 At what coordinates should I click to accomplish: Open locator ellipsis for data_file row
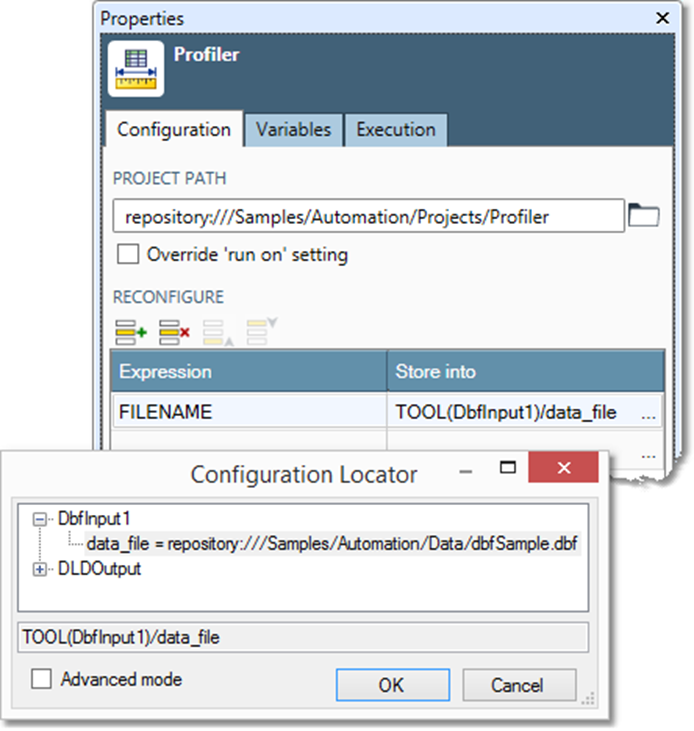point(649,412)
